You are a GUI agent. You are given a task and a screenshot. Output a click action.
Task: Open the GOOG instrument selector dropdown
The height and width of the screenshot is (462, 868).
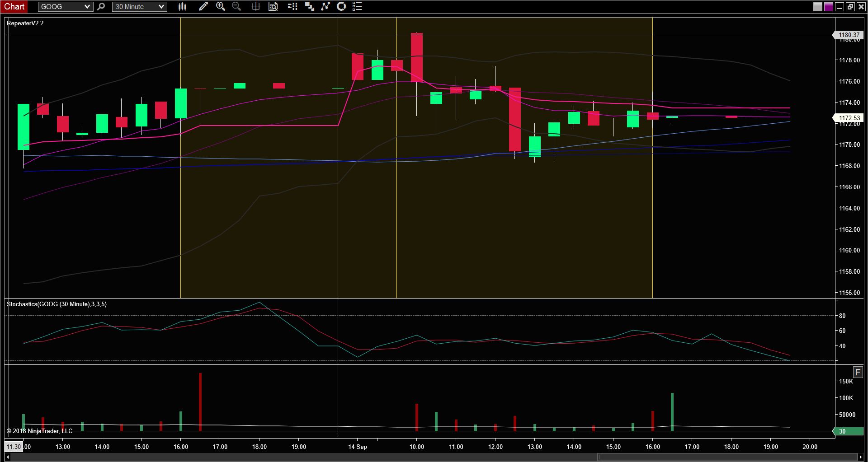pos(66,7)
